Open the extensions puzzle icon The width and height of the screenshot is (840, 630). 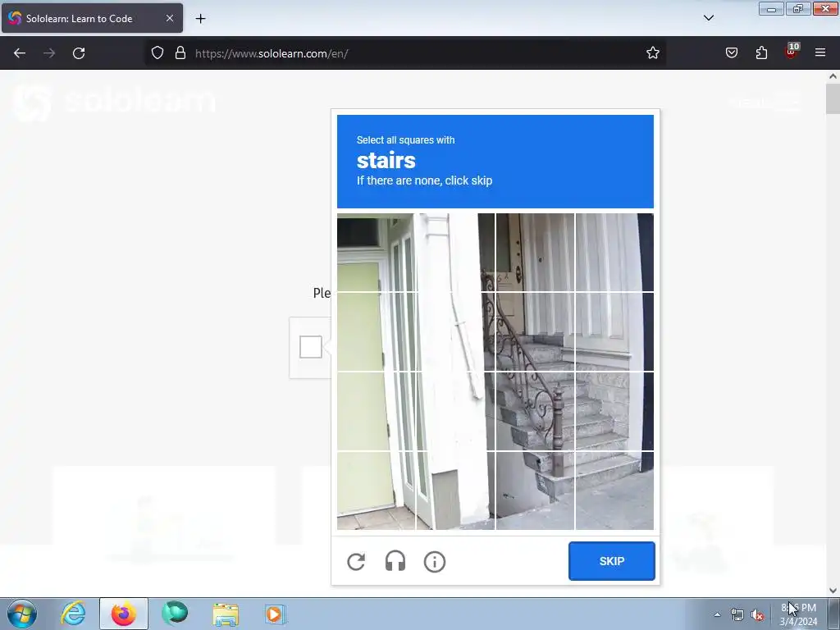761,52
